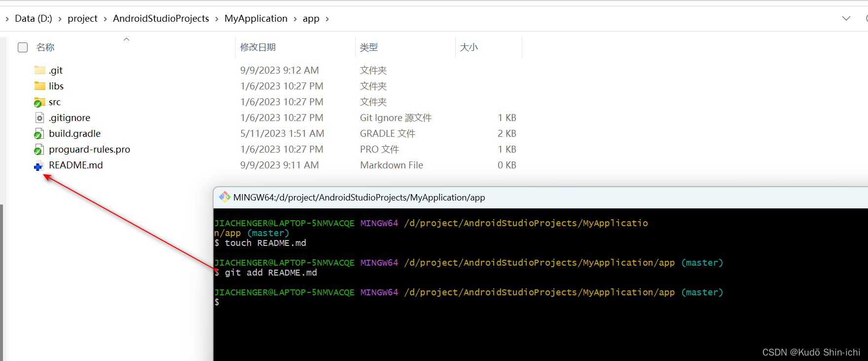Select the src folder name

(x=55, y=102)
